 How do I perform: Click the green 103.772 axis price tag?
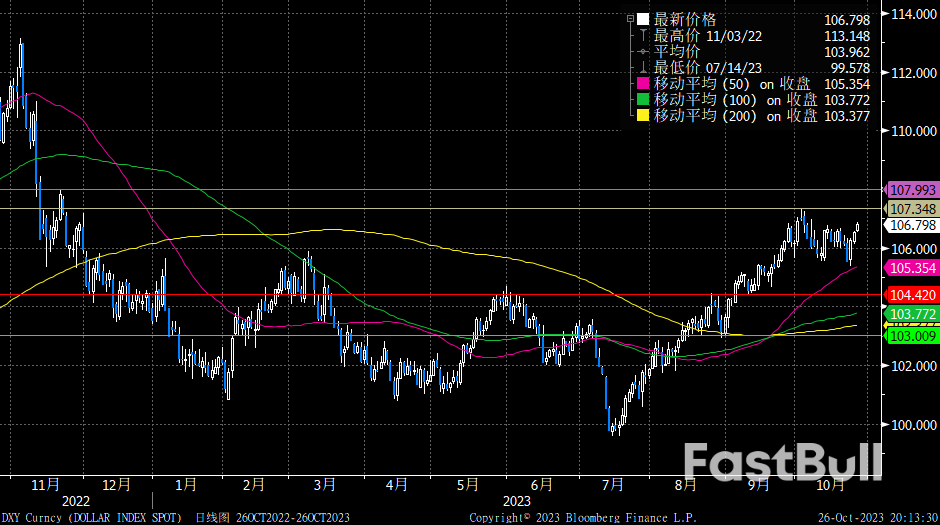click(x=911, y=315)
